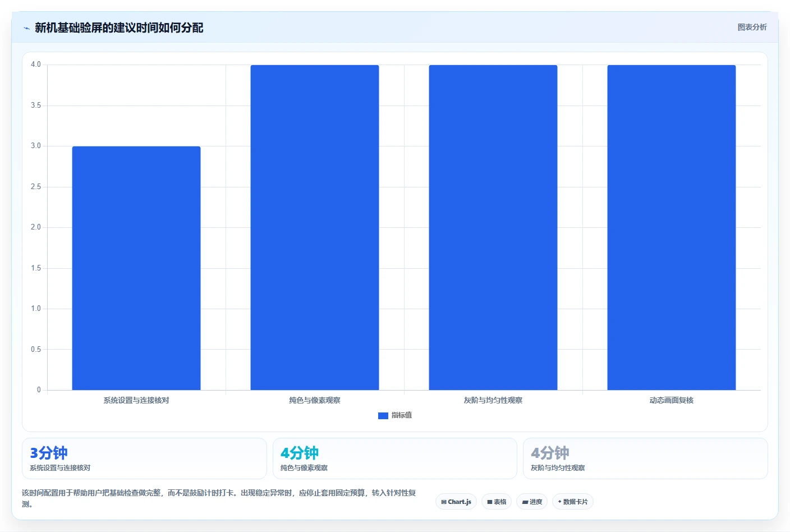Click the y-axis value 4.0

point(36,65)
